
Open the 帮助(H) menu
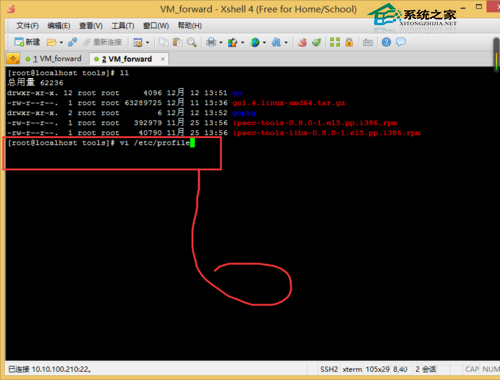(190, 26)
